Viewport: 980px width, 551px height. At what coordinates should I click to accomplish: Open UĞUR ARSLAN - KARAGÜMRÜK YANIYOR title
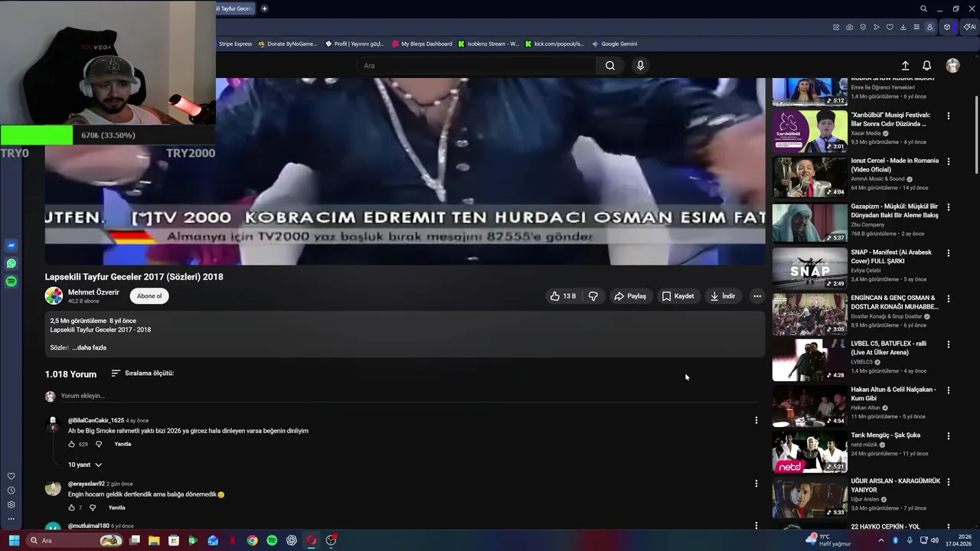point(895,485)
